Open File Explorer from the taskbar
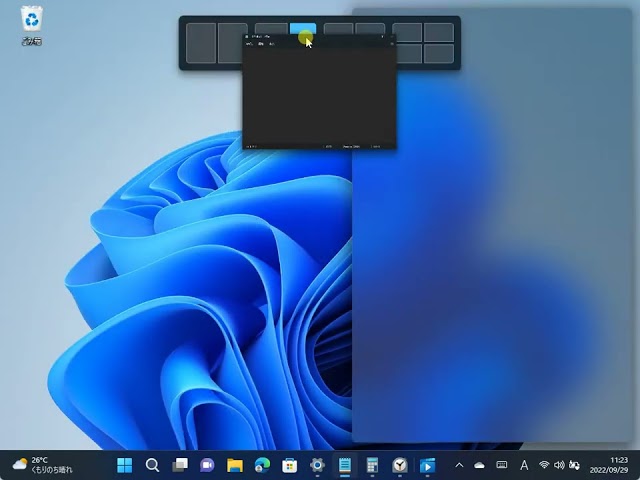The width and height of the screenshot is (640, 480). (x=235, y=465)
